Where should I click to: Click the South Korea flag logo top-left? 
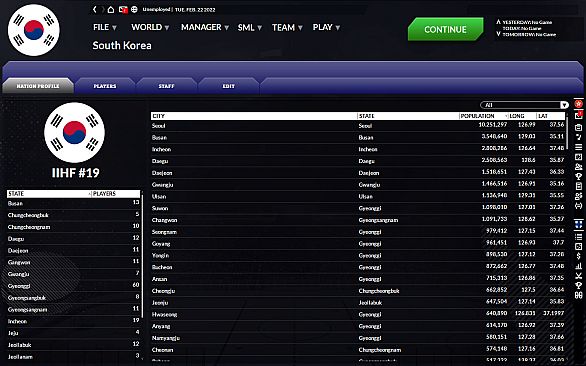point(34,30)
